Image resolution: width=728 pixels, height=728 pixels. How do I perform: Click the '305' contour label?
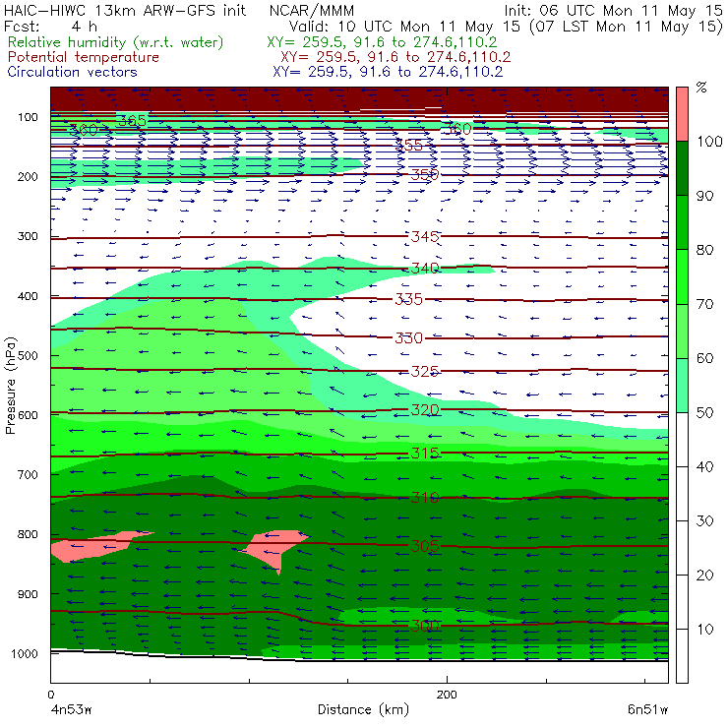[x=425, y=546]
